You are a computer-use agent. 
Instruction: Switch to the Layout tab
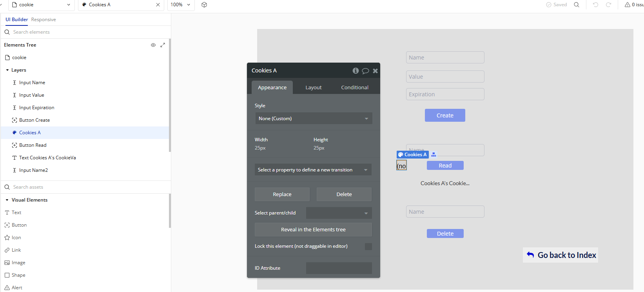click(x=313, y=88)
